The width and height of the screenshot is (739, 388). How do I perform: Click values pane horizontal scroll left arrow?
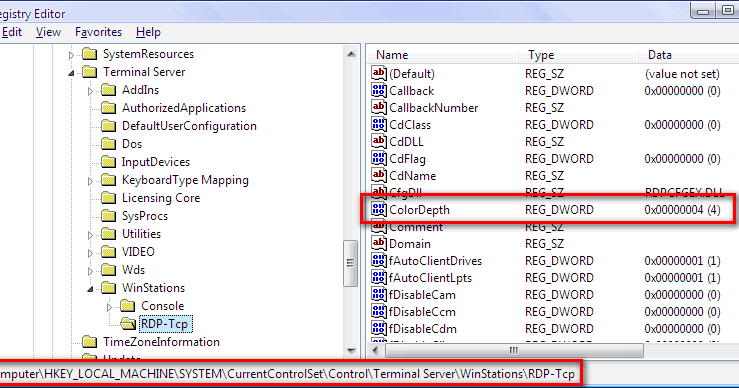pos(376,350)
